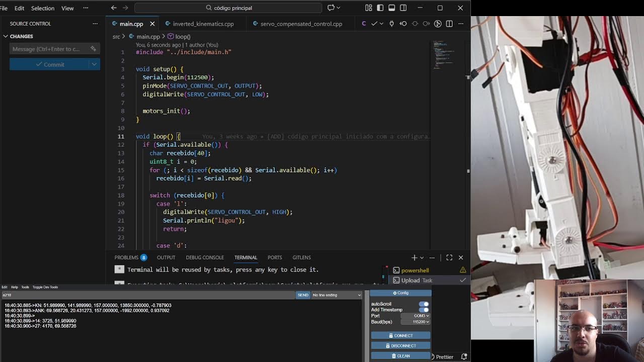Image resolution: width=644 pixels, height=362 pixels.
Task: Go back with the navigation arrow
Action: pos(114,8)
